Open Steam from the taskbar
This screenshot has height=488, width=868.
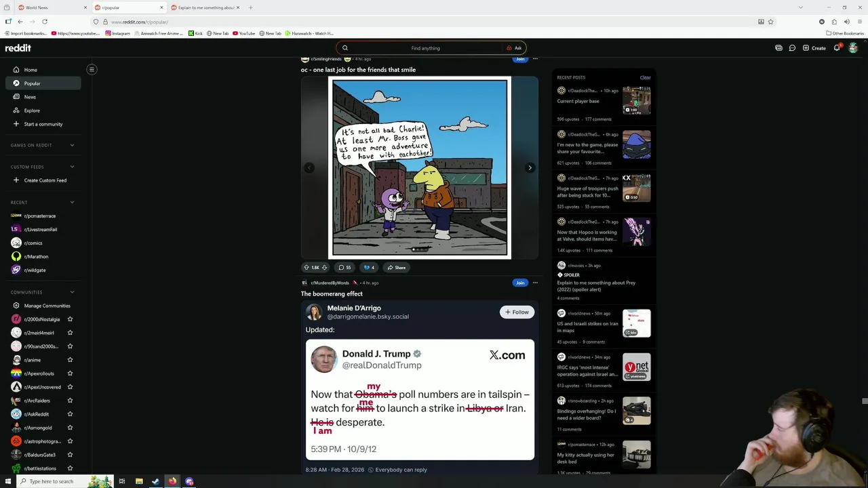[x=155, y=481]
